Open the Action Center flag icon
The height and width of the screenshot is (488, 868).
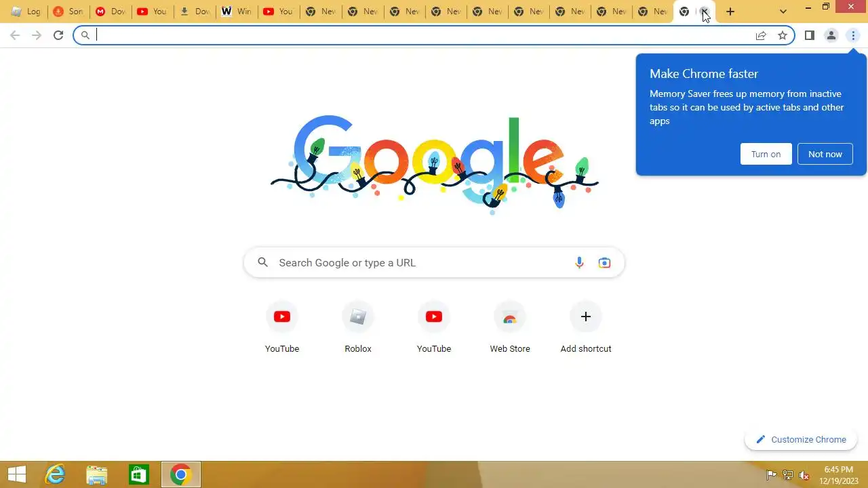772,475
